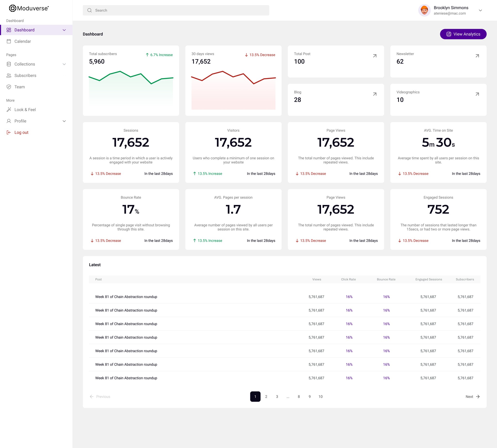Screen dimensions: 497x448
Task: Go to pagination page 3
Action: (x=277, y=397)
